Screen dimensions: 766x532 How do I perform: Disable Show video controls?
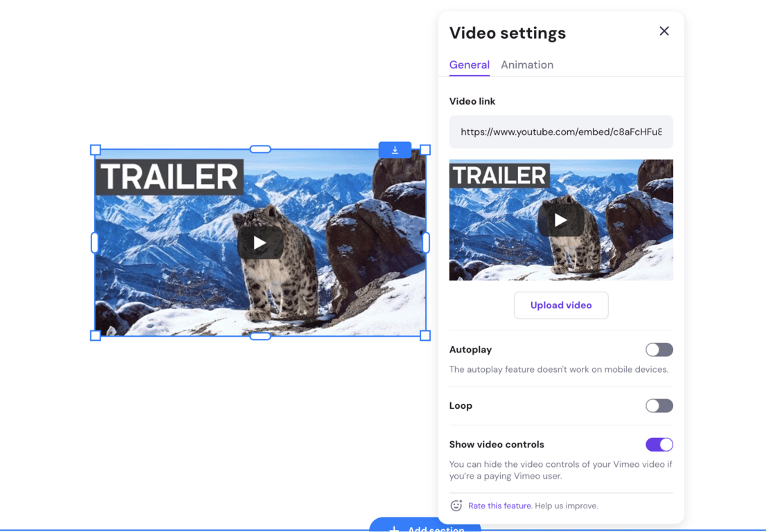pyautogui.click(x=659, y=444)
